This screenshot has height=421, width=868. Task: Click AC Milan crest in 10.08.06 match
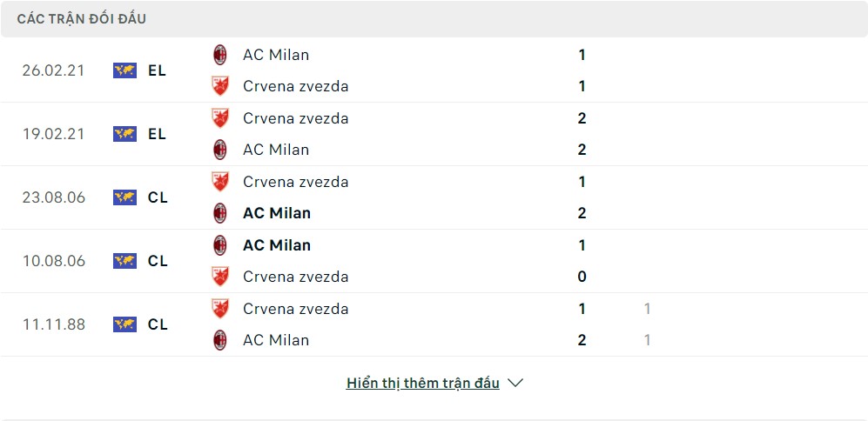220,245
